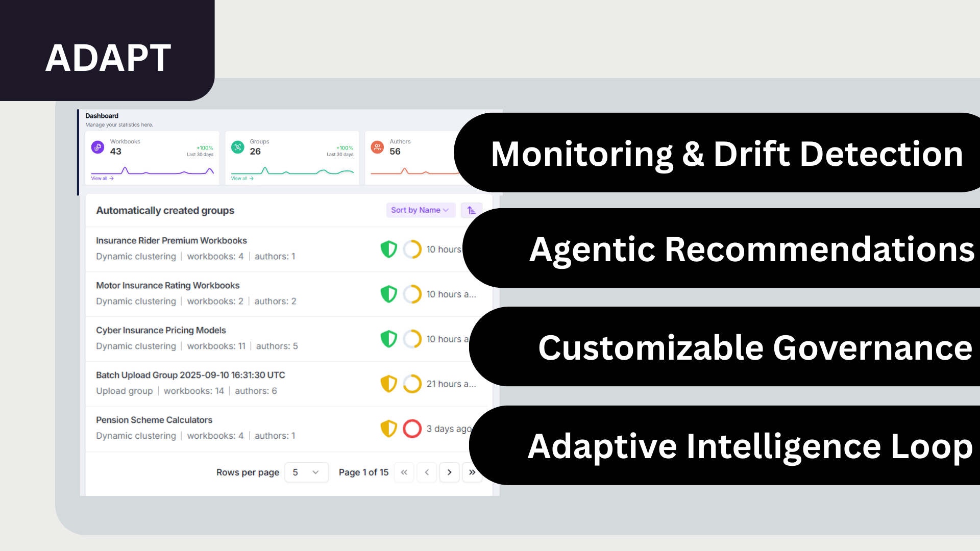This screenshot has height=551, width=980.
Task: Go to the first page button
Action: click(404, 472)
